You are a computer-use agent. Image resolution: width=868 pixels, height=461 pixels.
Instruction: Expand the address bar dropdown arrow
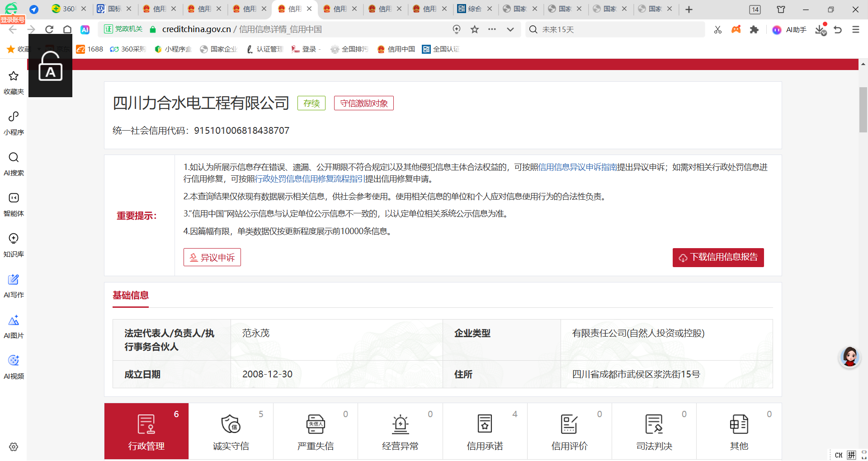(510, 29)
